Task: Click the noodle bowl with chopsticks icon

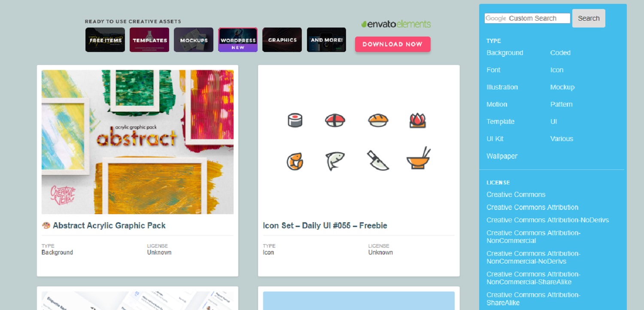Action: point(419,158)
